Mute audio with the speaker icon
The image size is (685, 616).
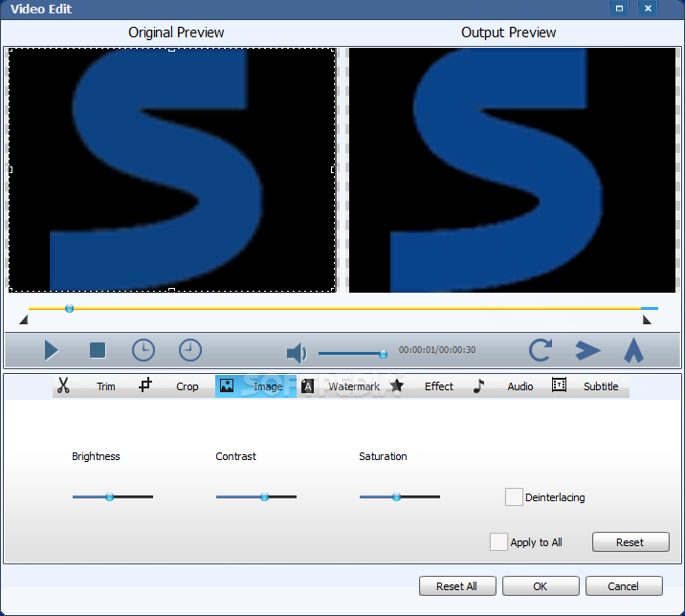coord(297,353)
